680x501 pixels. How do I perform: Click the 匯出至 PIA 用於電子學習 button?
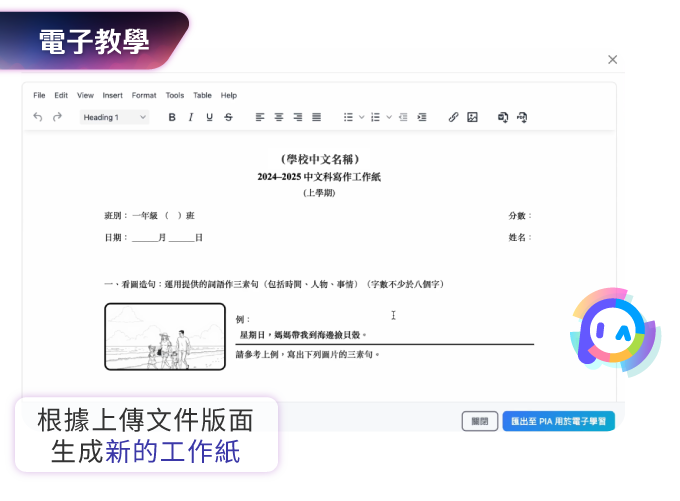point(558,421)
